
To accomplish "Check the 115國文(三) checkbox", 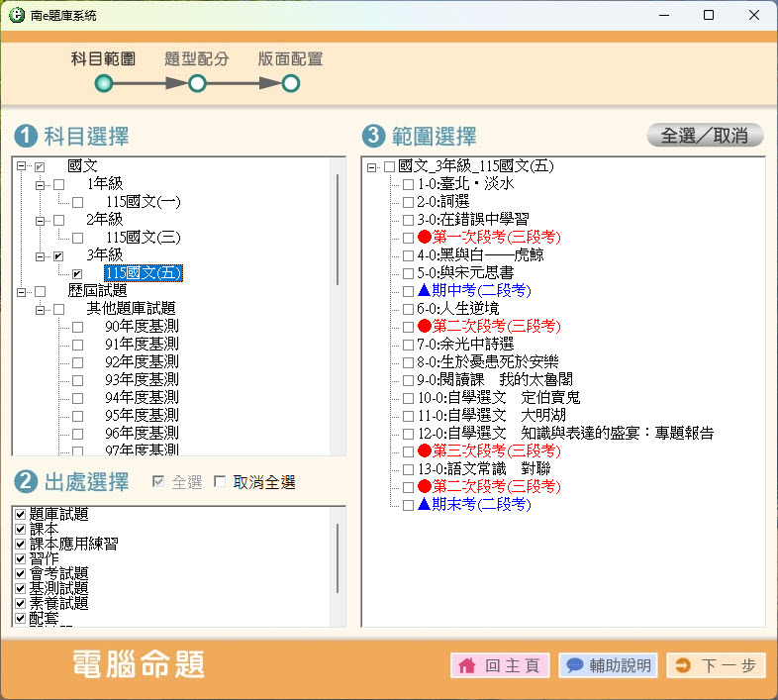I will coord(78,239).
